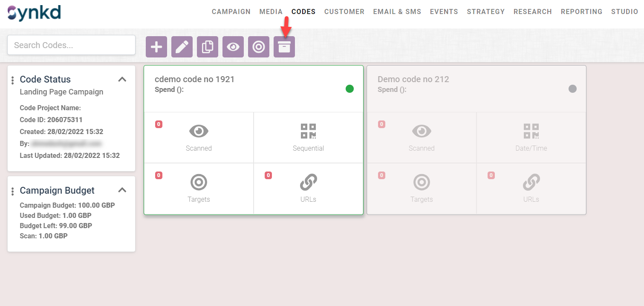Click green status dot on cdemo code 1921
The image size is (644, 306).
[x=349, y=89]
